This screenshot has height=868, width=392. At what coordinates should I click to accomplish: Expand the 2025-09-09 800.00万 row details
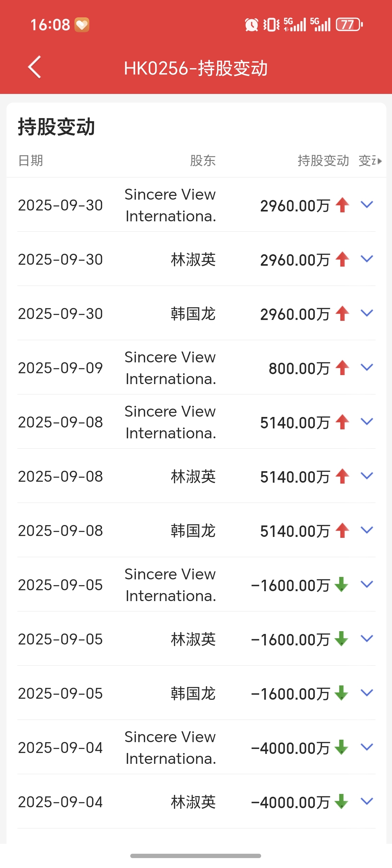pyautogui.click(x=367, y=367)
